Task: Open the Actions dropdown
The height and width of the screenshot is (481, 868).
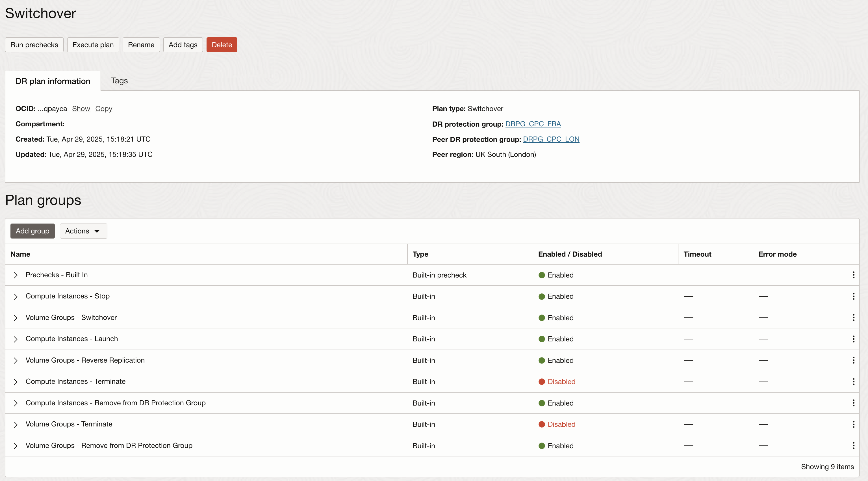Action: (83, 231)
